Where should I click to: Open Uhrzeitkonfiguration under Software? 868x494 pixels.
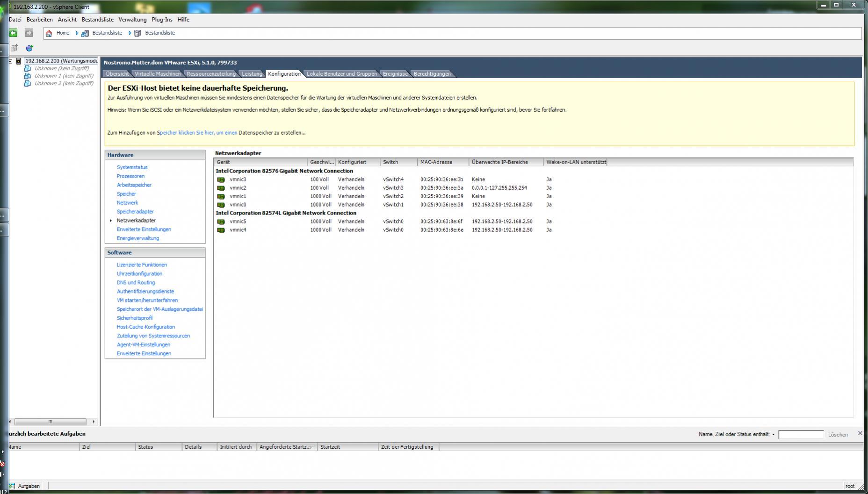pos(139,274)
